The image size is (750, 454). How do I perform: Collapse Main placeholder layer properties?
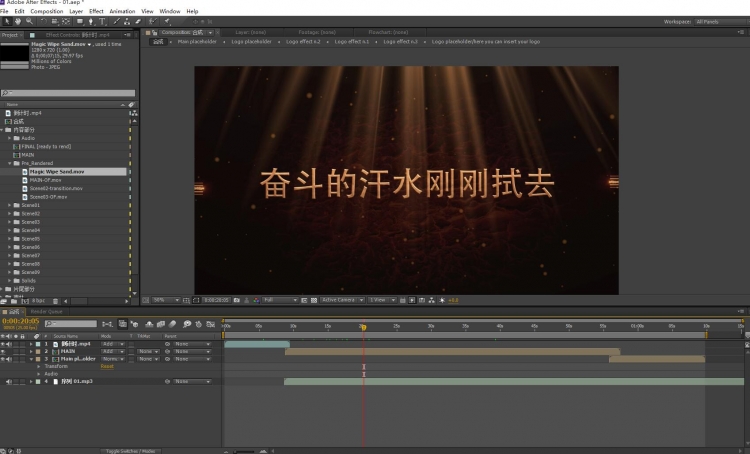32,359
